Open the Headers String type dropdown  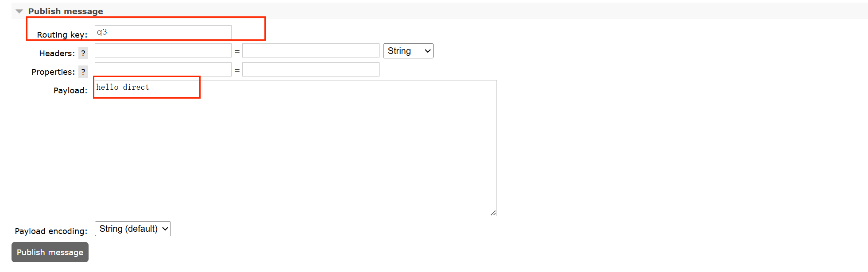pos(408,51)
